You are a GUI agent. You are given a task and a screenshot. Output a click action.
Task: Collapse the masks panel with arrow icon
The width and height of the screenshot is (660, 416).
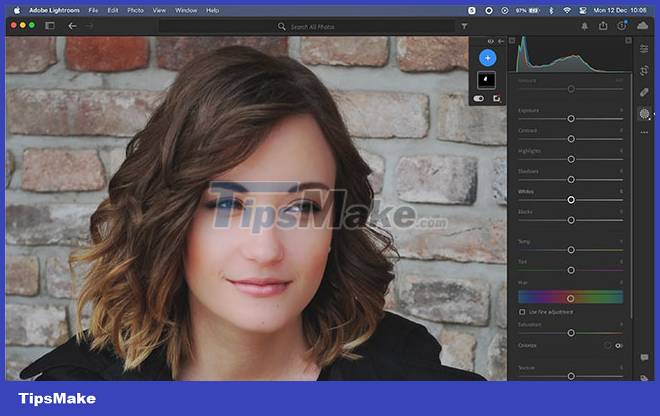501,41
